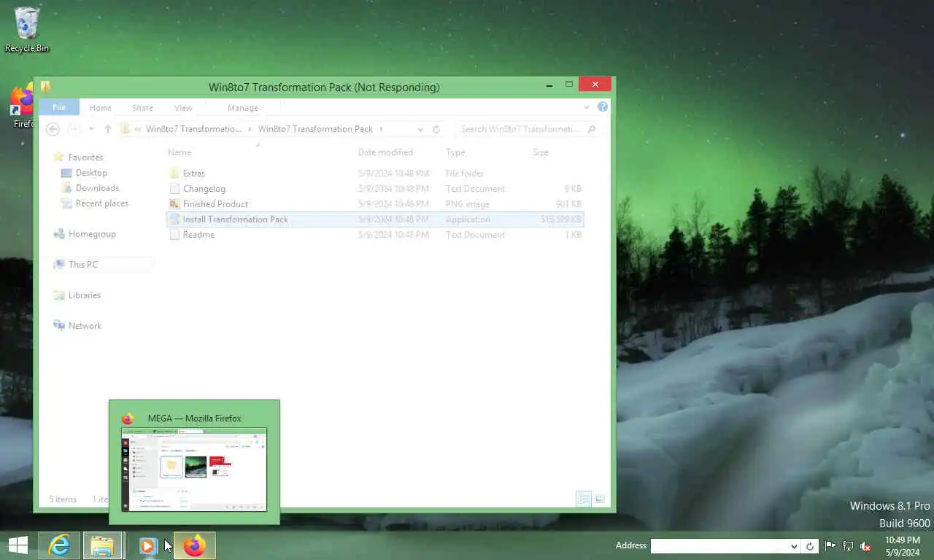Open taskbar Address box dropdown
Image resolution: width=934 pixels, height=560 pixels.
click(794, 546)
